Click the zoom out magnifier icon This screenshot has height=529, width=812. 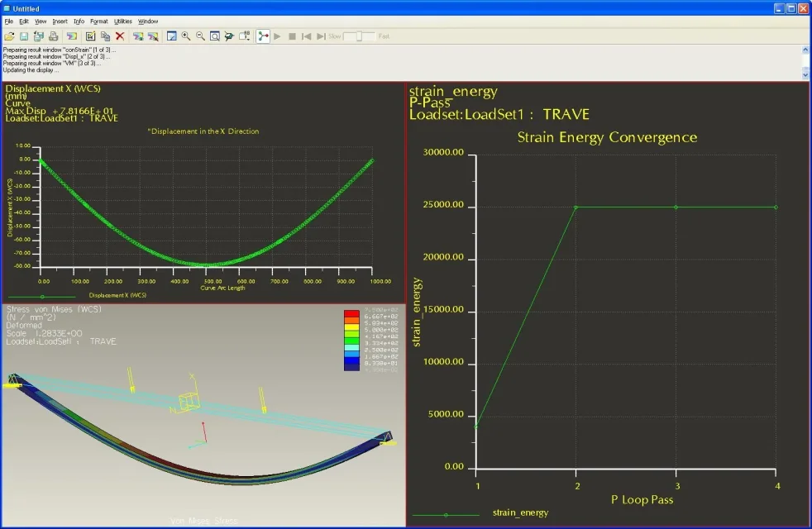pyautogui.click(x=200, y=36)
